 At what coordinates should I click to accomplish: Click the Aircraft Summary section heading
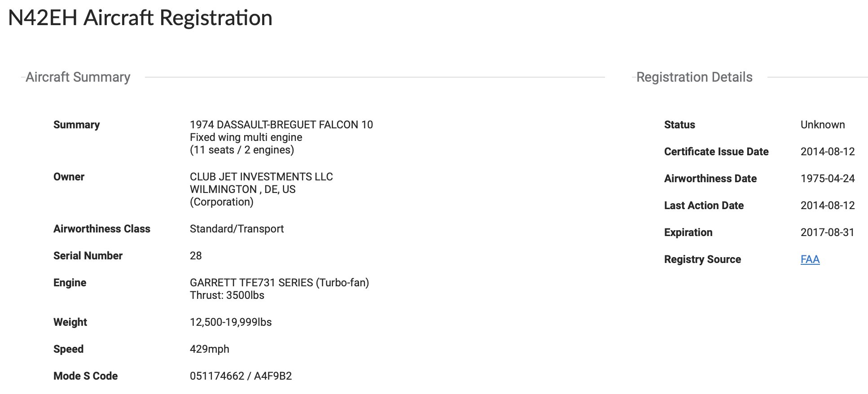[x=78, y=77]
